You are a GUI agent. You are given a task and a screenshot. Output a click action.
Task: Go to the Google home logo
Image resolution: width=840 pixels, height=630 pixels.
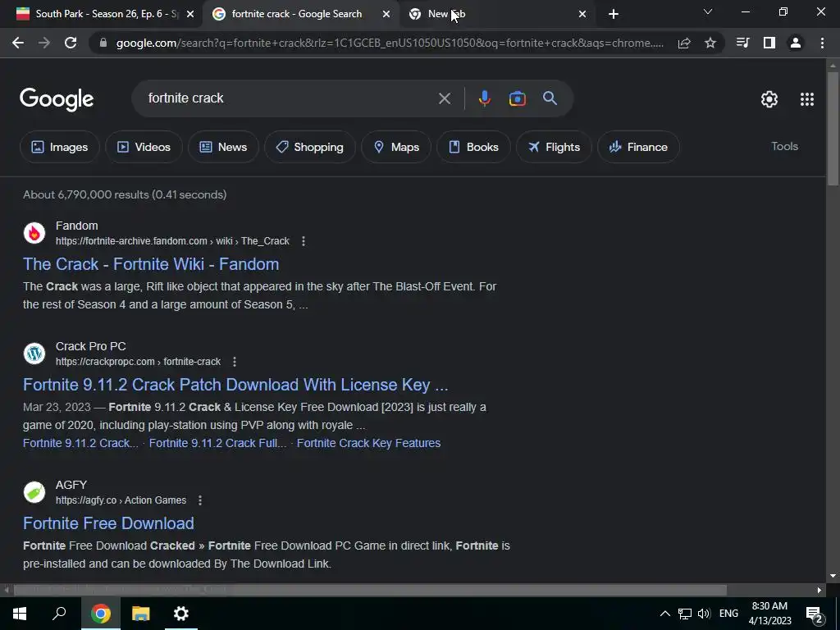click(57, 99)
